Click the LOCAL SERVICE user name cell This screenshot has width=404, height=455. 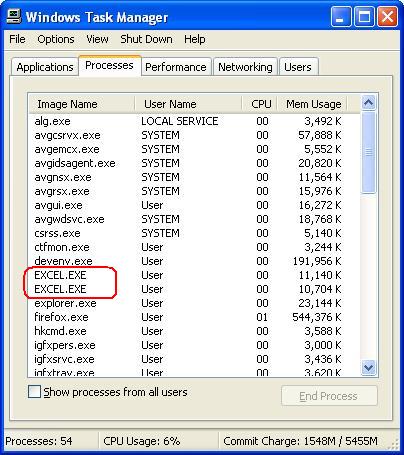[180, 121]
